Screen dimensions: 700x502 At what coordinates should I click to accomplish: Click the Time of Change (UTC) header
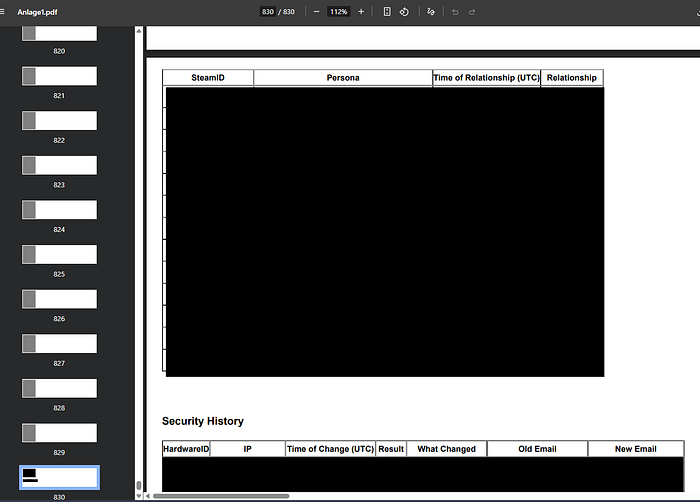(330, 449)
